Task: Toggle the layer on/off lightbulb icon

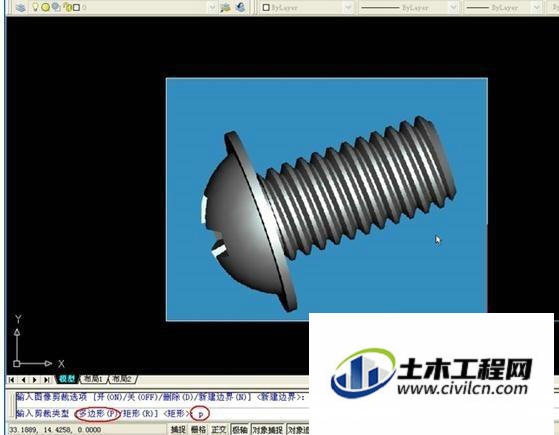Action: tap(35, 7)
